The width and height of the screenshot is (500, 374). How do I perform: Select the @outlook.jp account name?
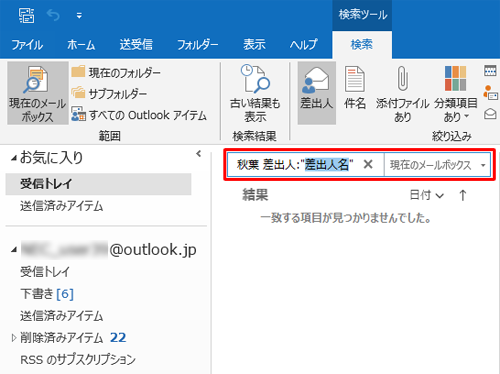coord(109,250)
